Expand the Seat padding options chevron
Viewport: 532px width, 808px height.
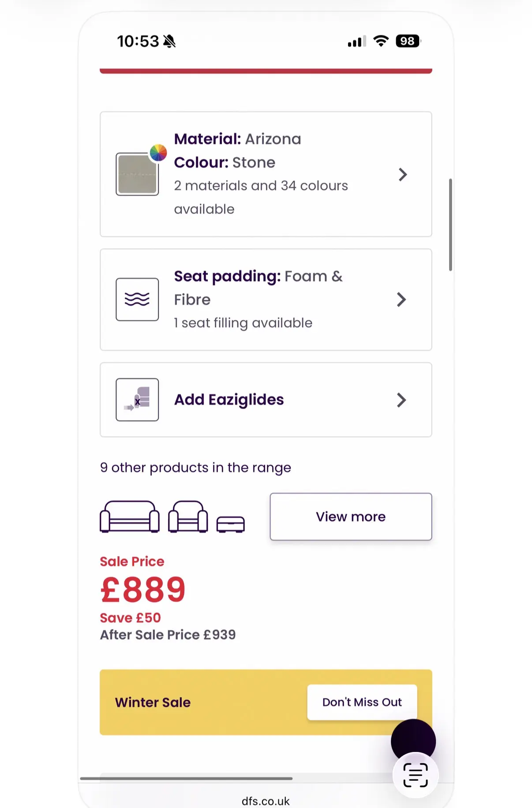pyautogui.click(x=401, y=300)
